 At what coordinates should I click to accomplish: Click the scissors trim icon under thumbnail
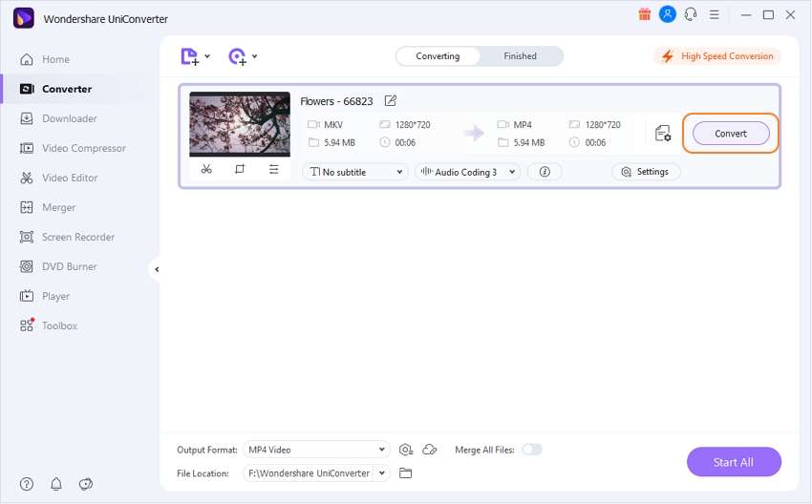click(x=206, y=169)
